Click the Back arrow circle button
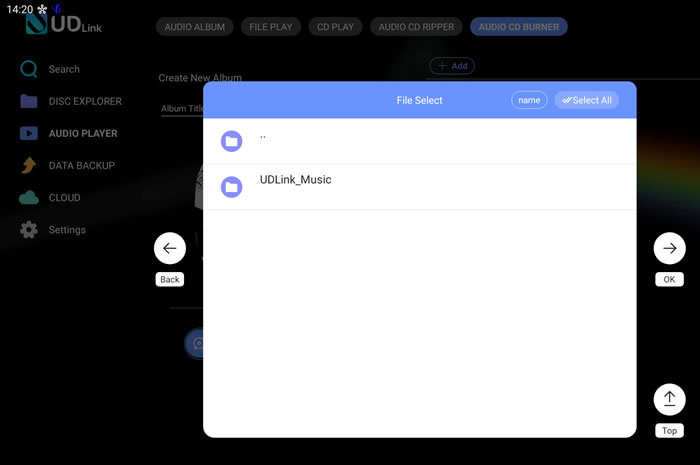The height and width of the screenshot is (465, 700). 170,248
